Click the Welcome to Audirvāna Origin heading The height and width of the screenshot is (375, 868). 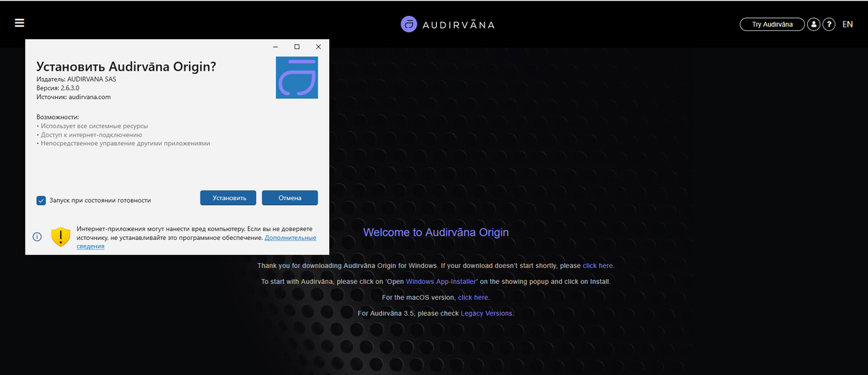(x=436, y=233)
